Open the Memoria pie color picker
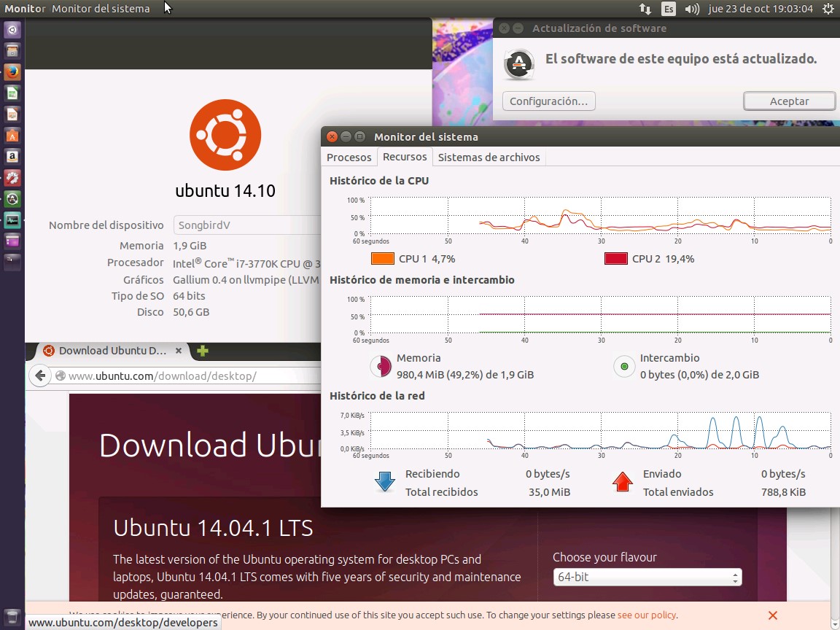Screen dimensions: 840x630 click(x=381, y=367)
